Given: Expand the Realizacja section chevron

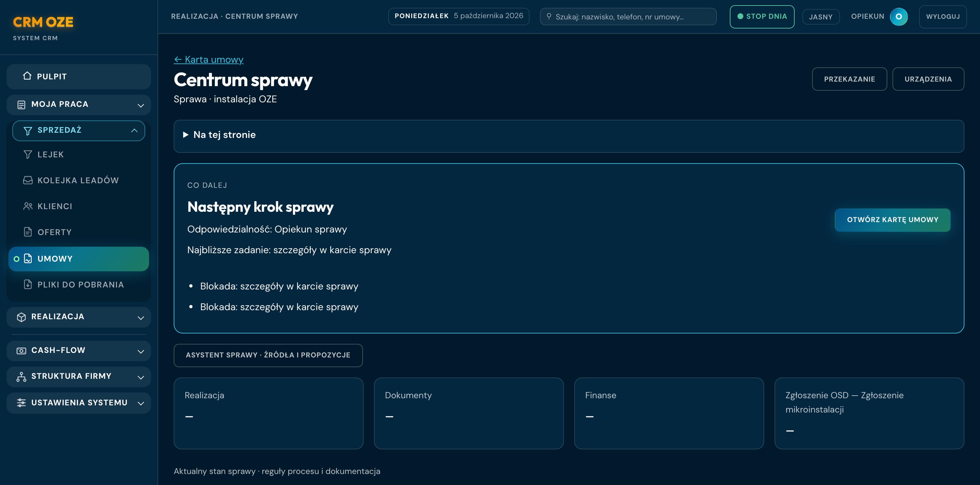Looking at the screenshot, I should click(141, 318).
